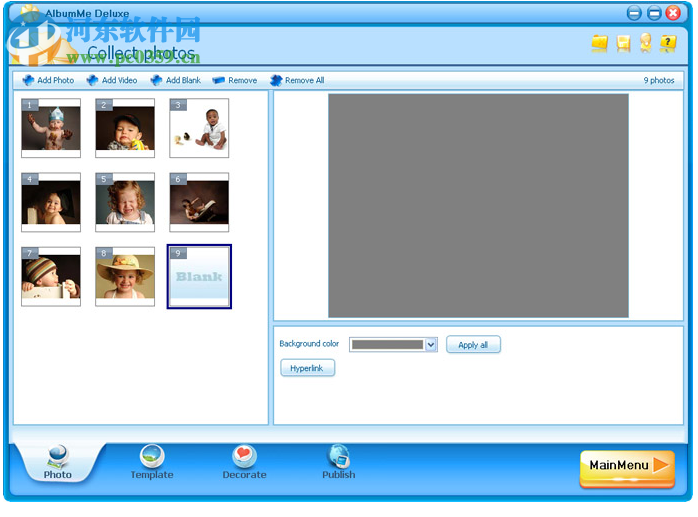
Task: Open help via the question mark icon
Action: 668,43
